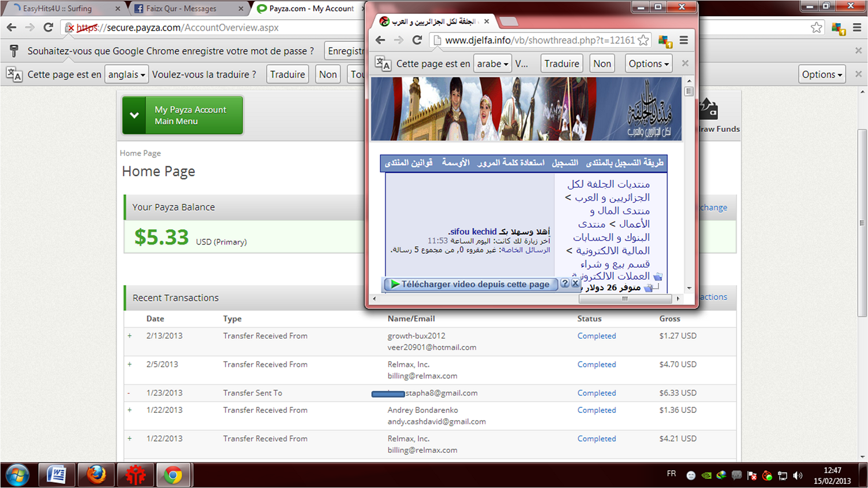The image size is (868, 488).
Task: Click Back arrow in Payza browser window
Action: tap(11, 27)
